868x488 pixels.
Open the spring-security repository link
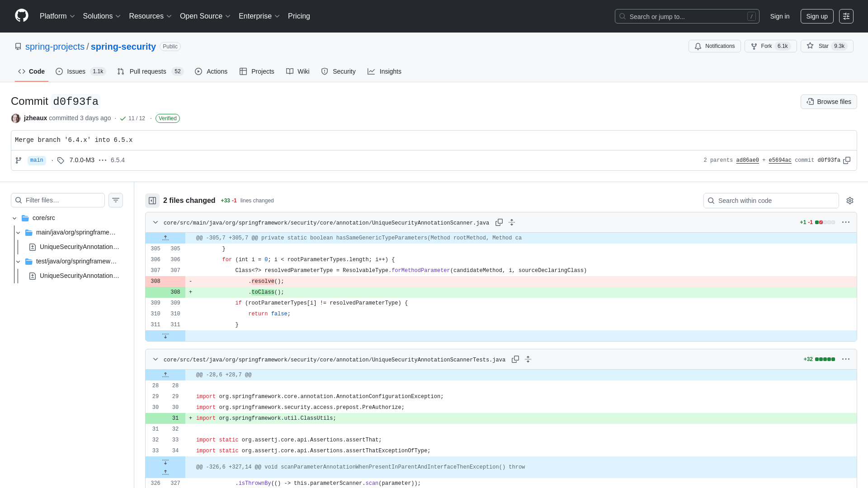[123, 47]
